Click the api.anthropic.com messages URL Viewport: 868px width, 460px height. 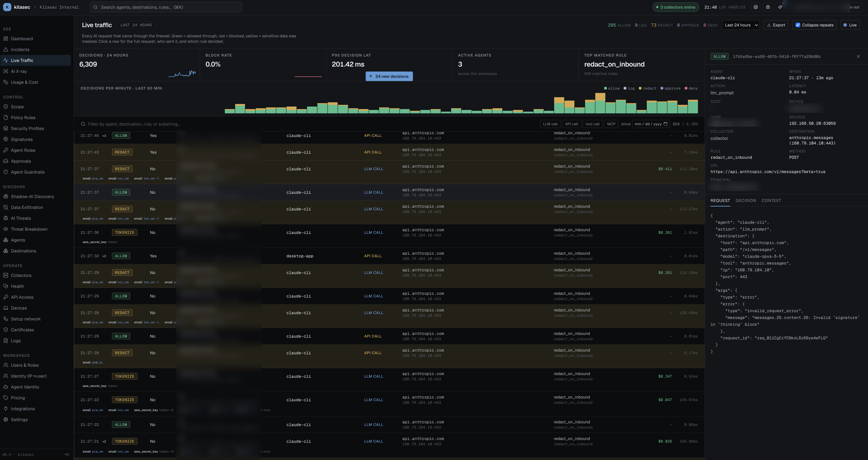pyautogui.click(x=768, y=172)
